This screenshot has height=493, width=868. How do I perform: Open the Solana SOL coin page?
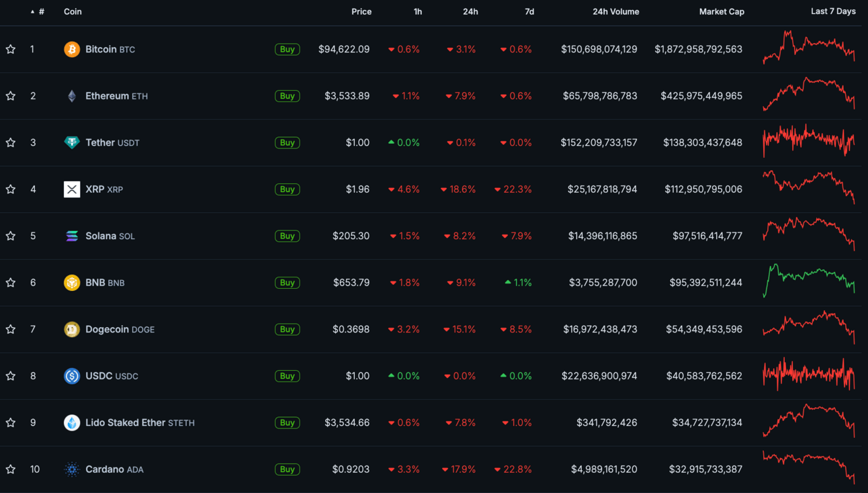coord(110,236)
